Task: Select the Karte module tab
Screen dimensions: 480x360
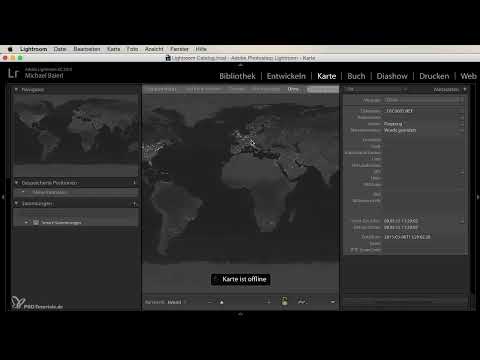Action: pos(327,76)
